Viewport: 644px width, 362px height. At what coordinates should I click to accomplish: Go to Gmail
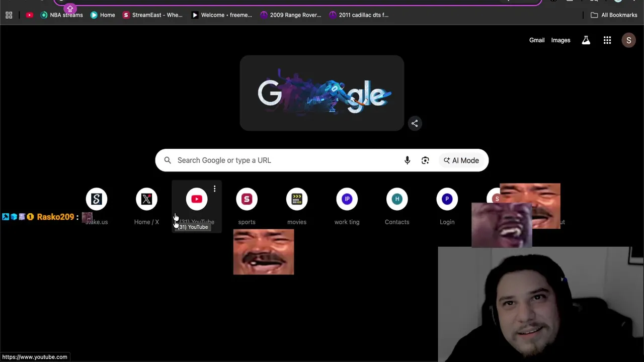click(x=537, y=40)
